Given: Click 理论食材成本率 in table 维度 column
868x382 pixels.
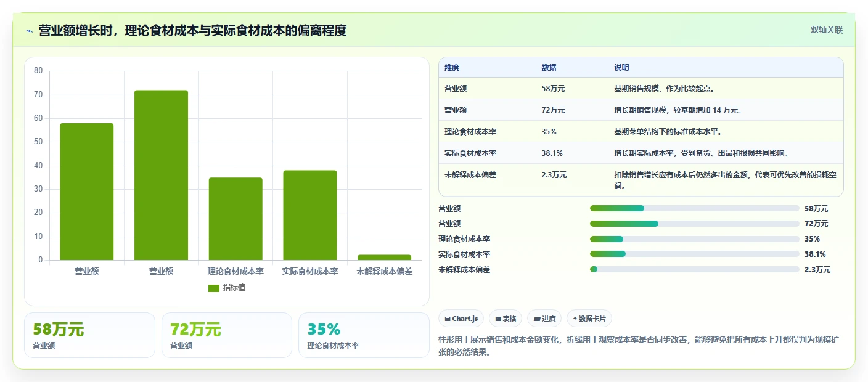Looking at the screenshot, I should (470, 132).
